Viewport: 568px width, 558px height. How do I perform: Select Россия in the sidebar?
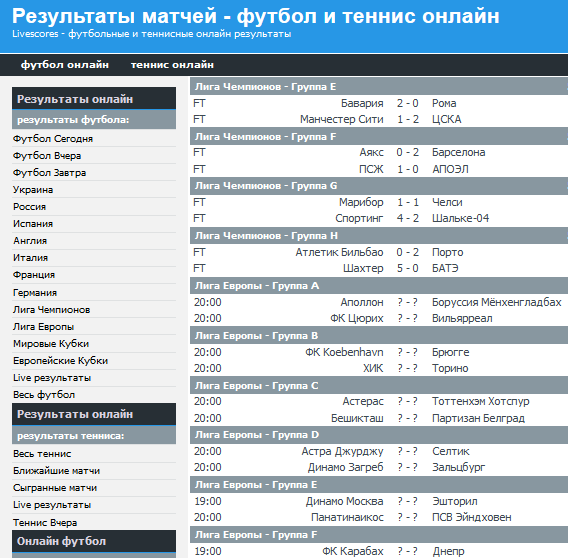tap(30, 207)
